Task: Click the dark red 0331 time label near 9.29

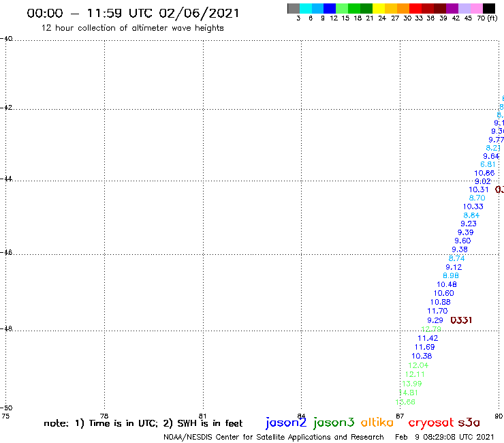Action: coord(461,320)
